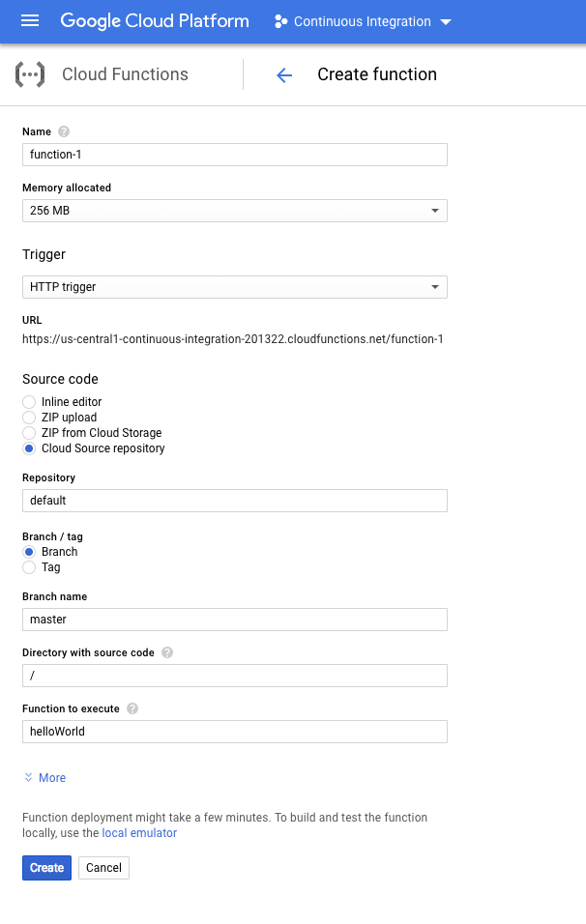The image size is (586, 924).
Task: Open the navigation hamburger menu
Action: coord(29,20)
